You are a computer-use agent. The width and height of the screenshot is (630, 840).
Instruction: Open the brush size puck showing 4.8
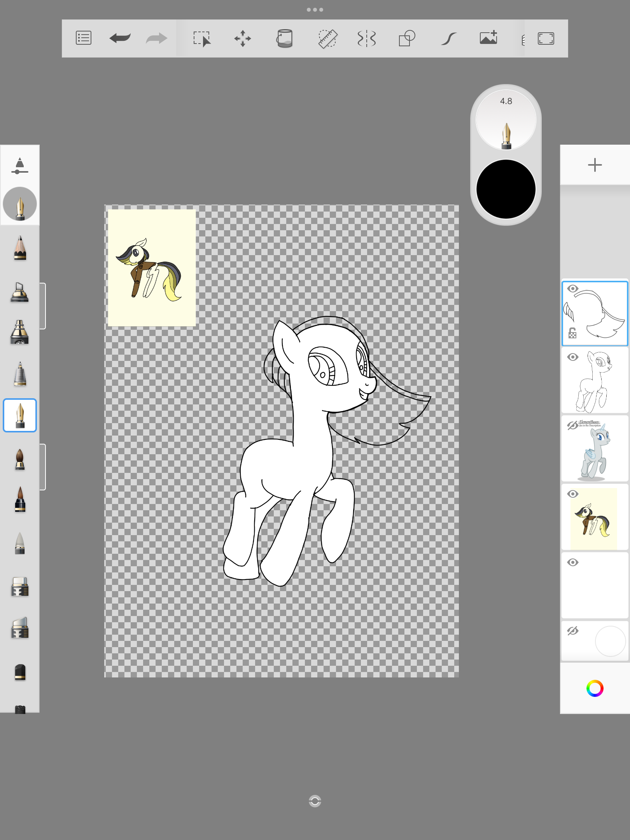pos(506,120)
